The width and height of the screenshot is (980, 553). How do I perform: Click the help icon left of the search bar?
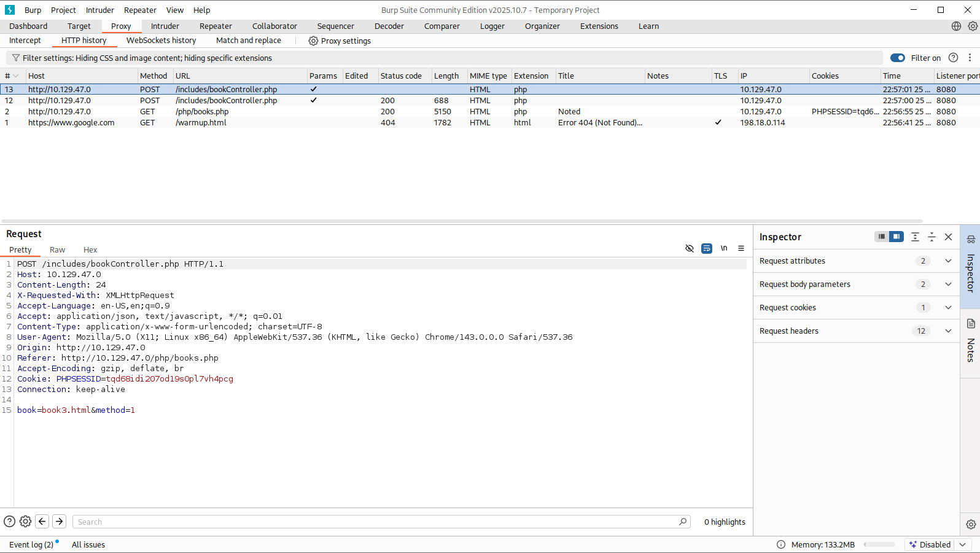coord(9,522)
